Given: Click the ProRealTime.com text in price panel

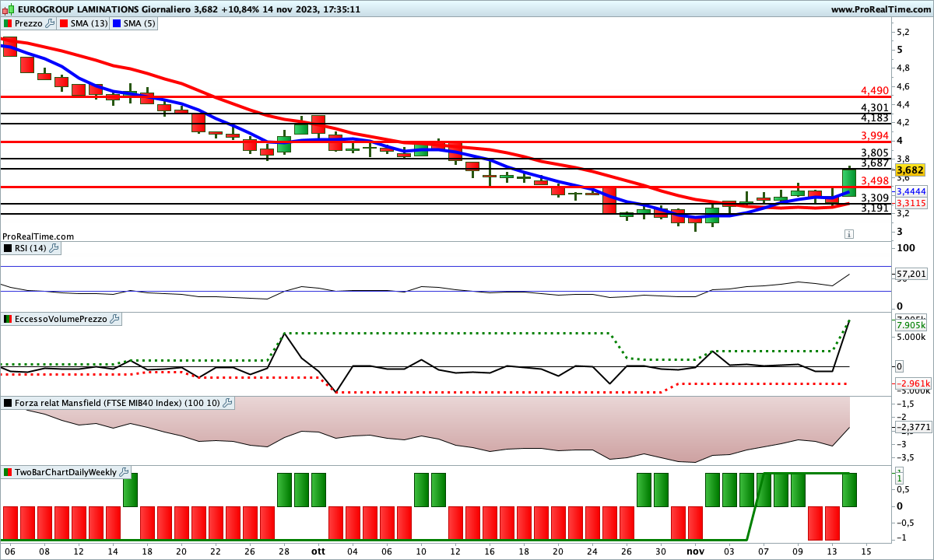Looking at the screenshot, I should (38, 236).
